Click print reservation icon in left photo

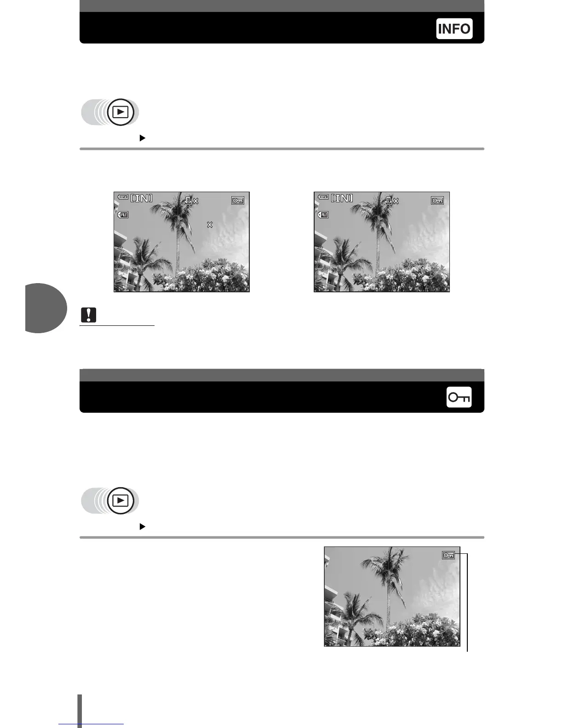pos(191,201)
